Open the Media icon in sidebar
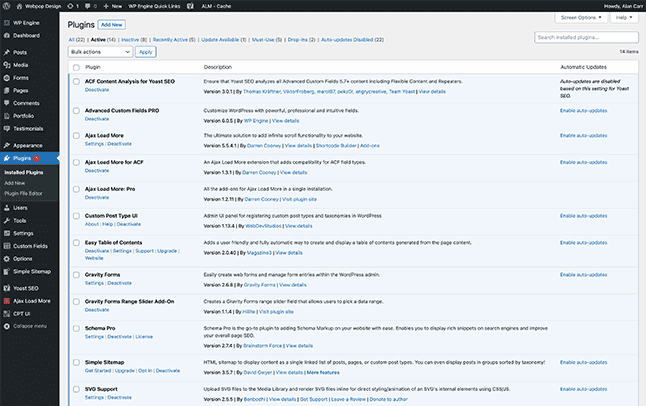The width and height of the screenshot is (646, 406). point(7,65)
